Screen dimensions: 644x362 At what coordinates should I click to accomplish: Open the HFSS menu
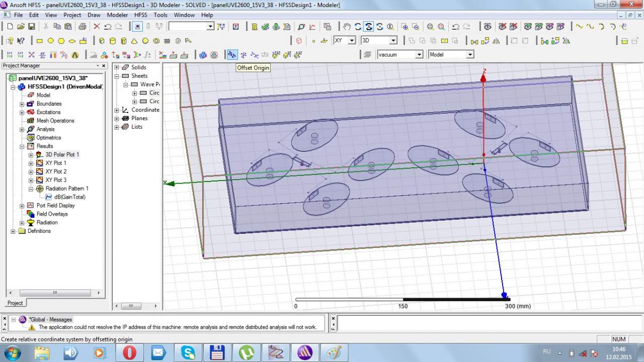click(140, 15)
